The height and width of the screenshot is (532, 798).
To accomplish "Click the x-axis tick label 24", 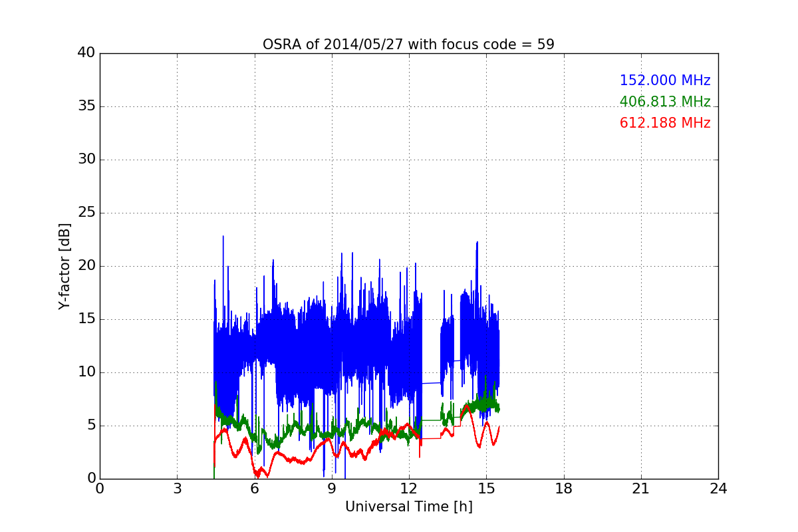I will point(718,489).
